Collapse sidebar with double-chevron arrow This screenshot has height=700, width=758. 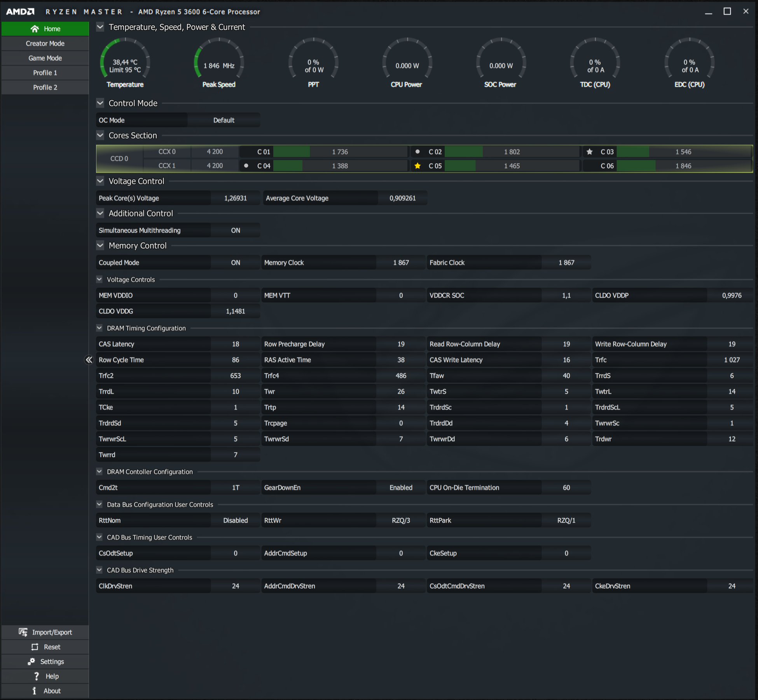pos(89,360)
